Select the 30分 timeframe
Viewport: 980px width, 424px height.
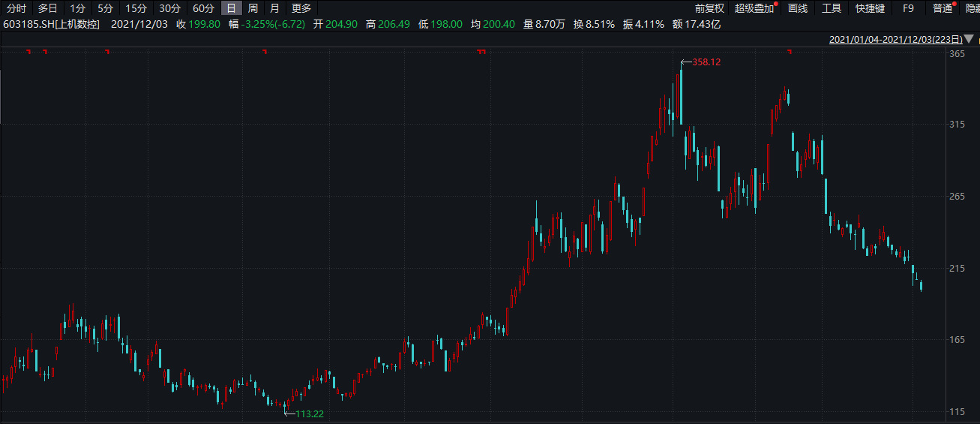[169, 8]
